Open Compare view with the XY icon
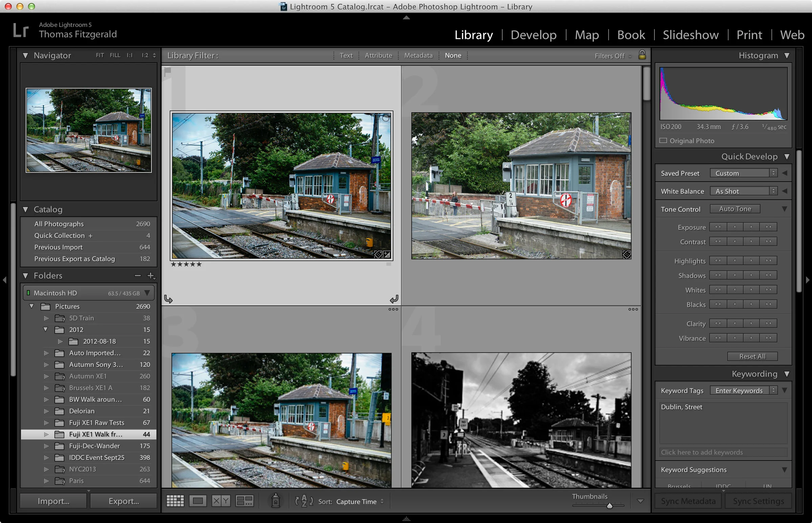The image size is (812, 523). click(x=221, y=501)
